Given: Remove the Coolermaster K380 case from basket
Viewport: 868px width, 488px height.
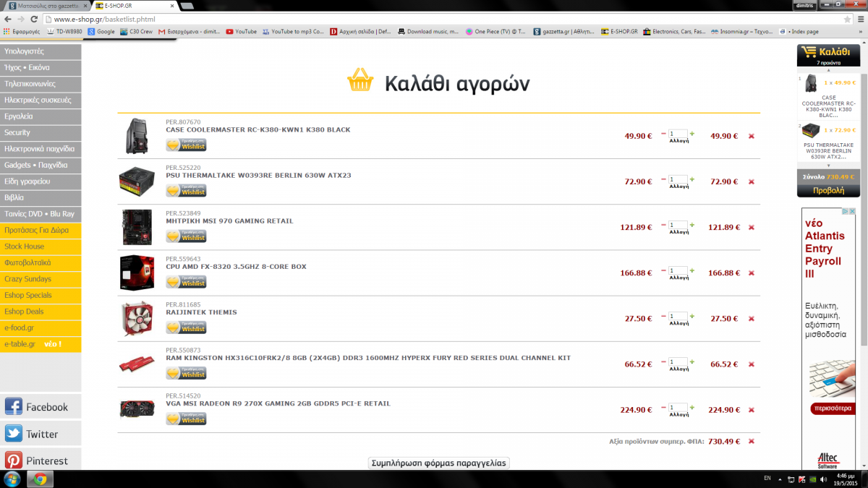Looking at the screenshot, I should [751, 136].
